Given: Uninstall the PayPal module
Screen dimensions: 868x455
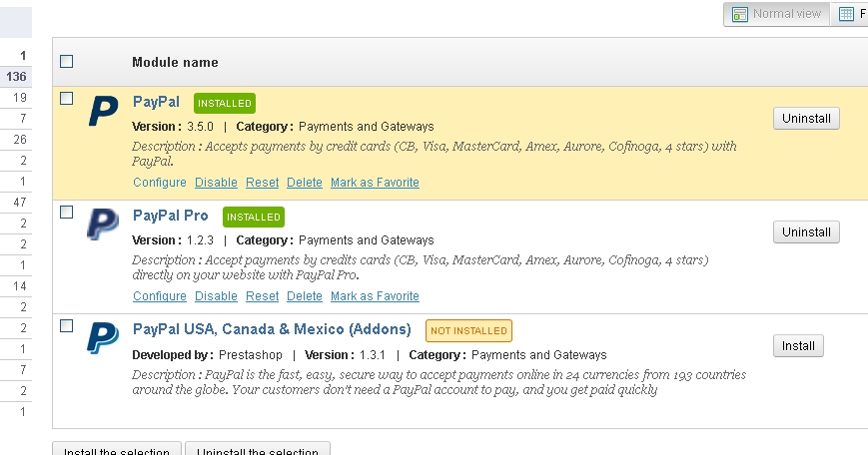Looking at the screenshot, I should pyautogui.click(x=806, y=119).
